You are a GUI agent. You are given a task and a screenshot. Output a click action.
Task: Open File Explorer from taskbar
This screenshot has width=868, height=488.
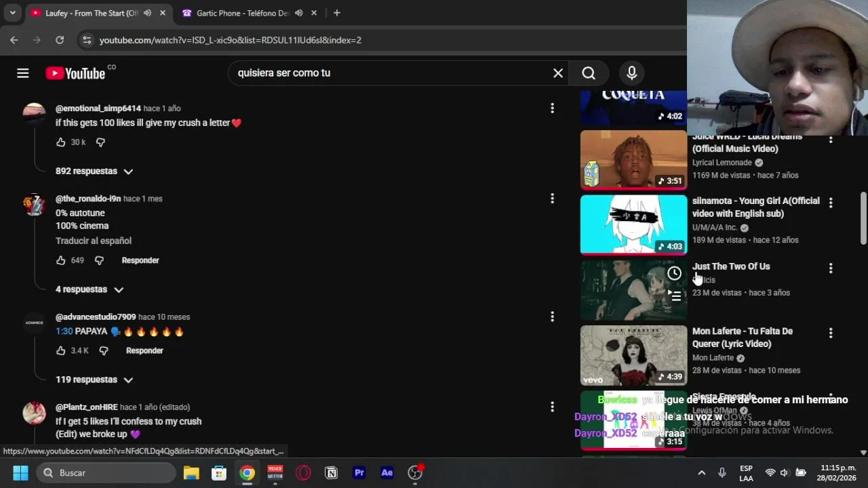coord(191,472)
